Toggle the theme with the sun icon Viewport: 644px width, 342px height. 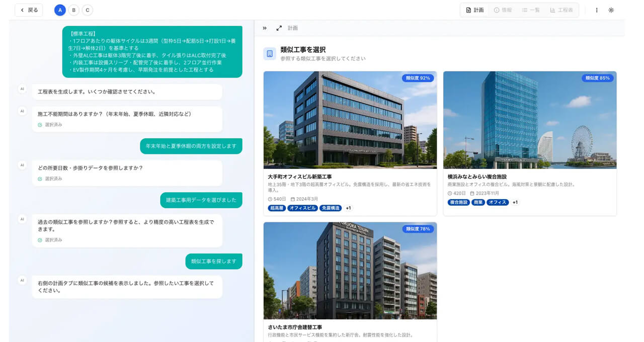[611, 10]
